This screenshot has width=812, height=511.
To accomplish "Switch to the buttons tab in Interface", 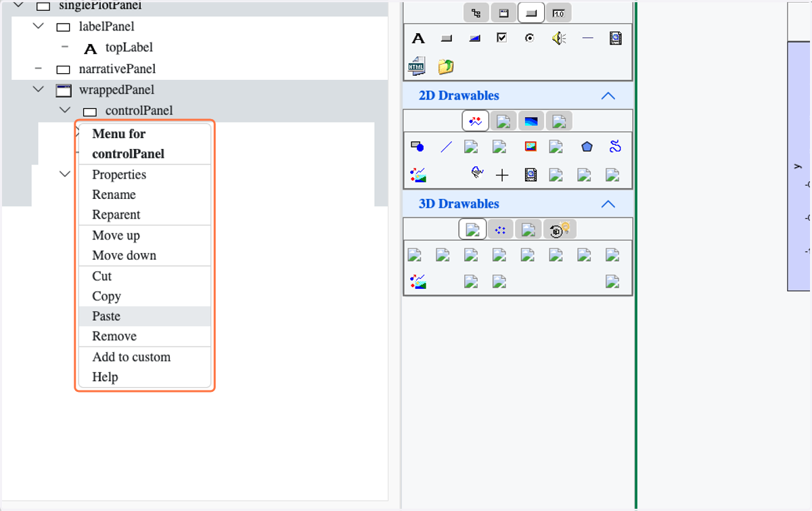I will click(x=531, y=13).
